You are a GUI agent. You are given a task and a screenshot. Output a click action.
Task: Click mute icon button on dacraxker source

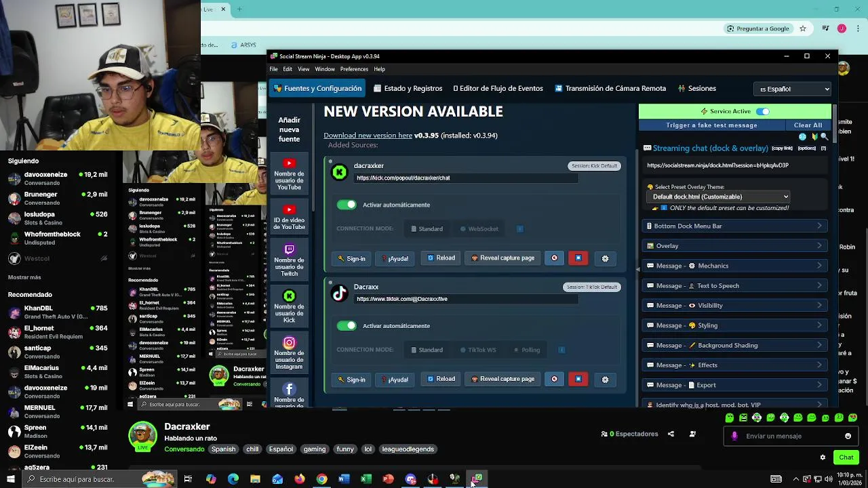tap(554, 258)
